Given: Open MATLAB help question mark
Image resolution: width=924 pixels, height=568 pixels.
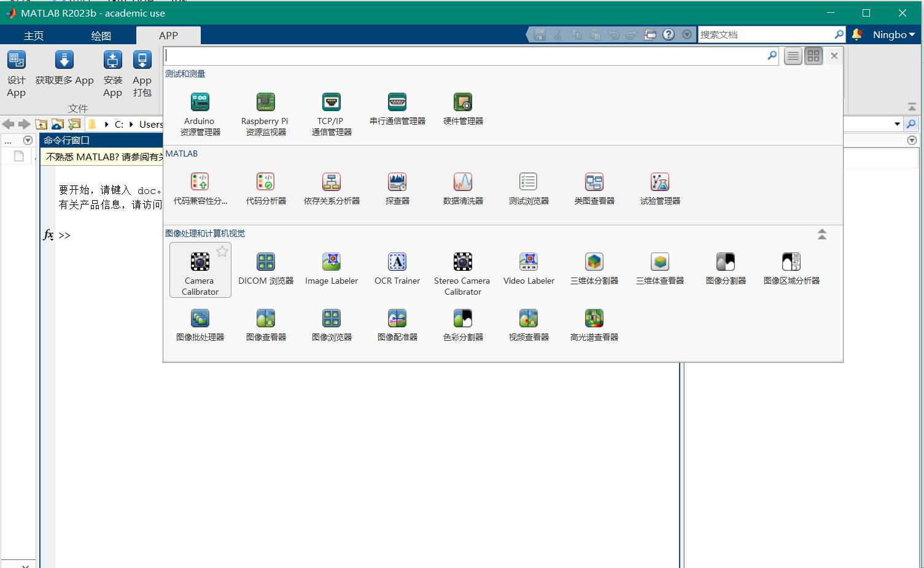Looking at the screenshot, I should (669, 35).
